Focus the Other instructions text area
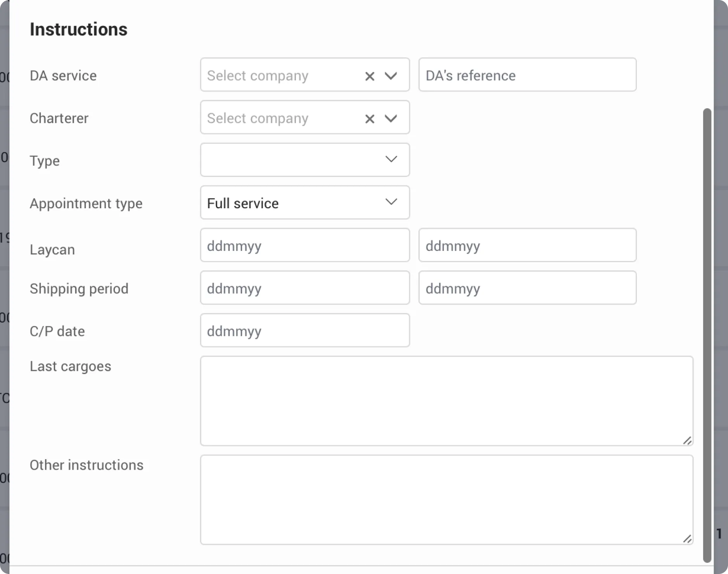Image resolution: width=728 pixels, height=574 pixels. [446, 500]
